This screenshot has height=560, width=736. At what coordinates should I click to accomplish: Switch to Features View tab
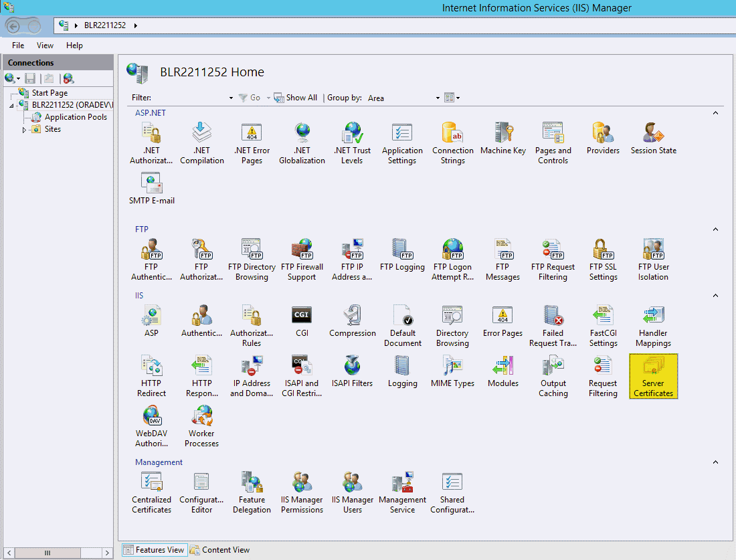click(x=155, y=550)
